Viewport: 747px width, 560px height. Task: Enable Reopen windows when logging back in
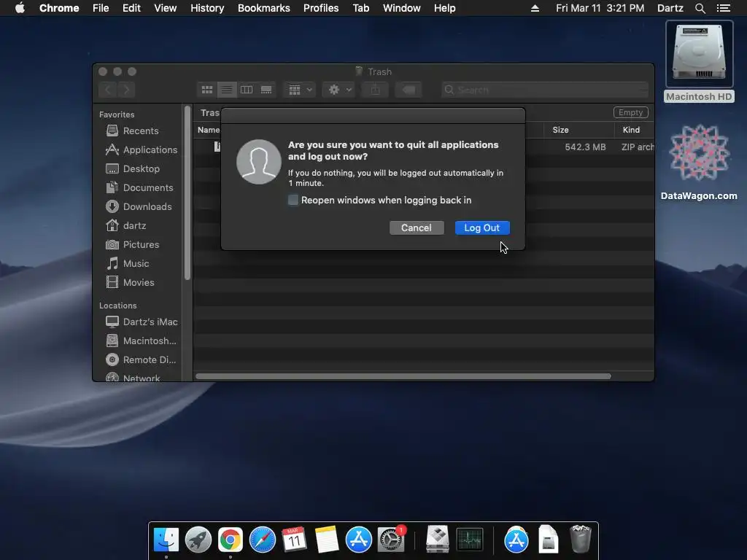[x=293, y=200]
